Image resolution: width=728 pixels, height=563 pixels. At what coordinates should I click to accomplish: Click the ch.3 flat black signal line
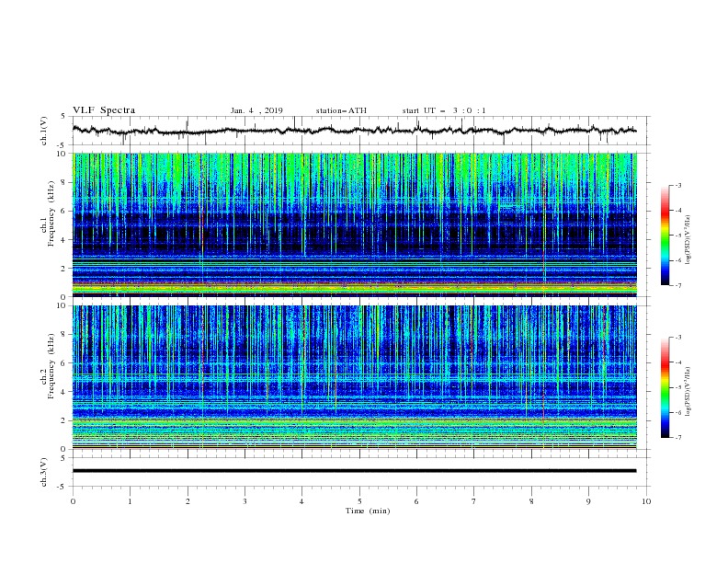pos(354,471)
